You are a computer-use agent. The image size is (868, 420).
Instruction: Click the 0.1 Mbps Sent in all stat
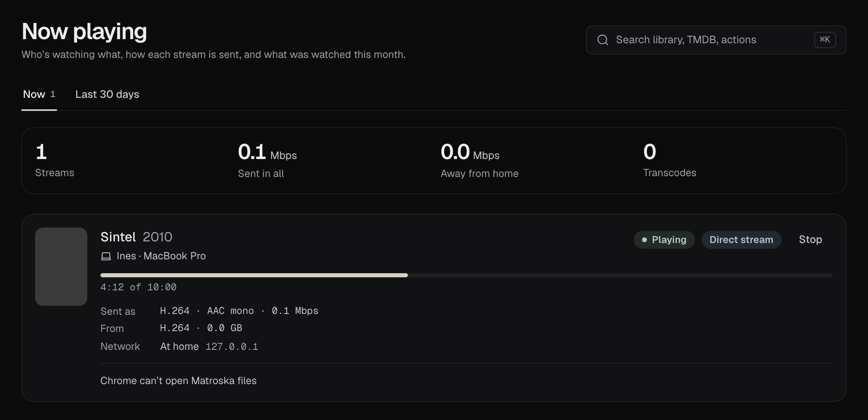click(267, 160)
